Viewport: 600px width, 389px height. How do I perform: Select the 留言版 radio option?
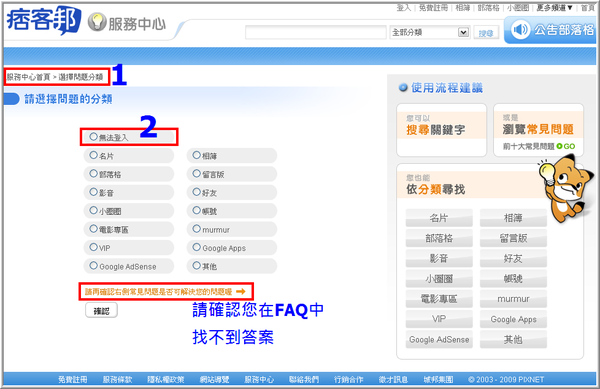click(x=197, y=174)
